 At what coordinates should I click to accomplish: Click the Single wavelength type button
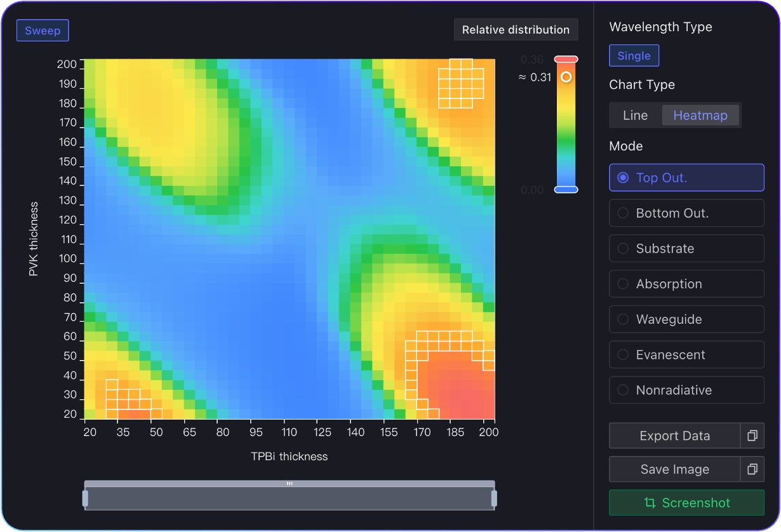(x=634, y=56)
